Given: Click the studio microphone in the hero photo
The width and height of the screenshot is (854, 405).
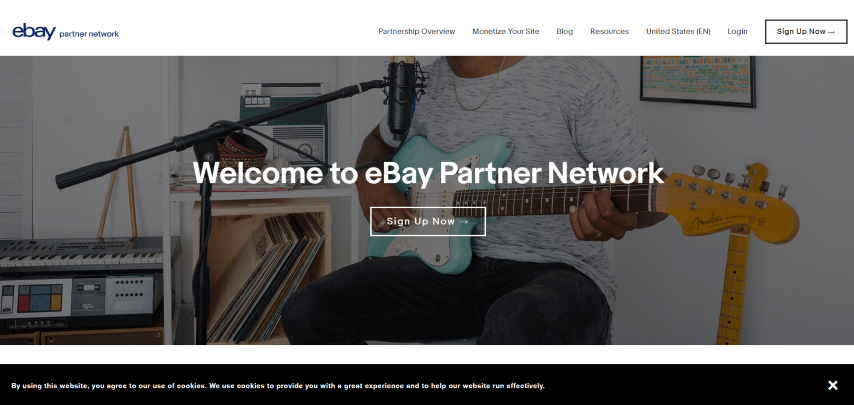Looking at the screenshot, I should 401,98.
